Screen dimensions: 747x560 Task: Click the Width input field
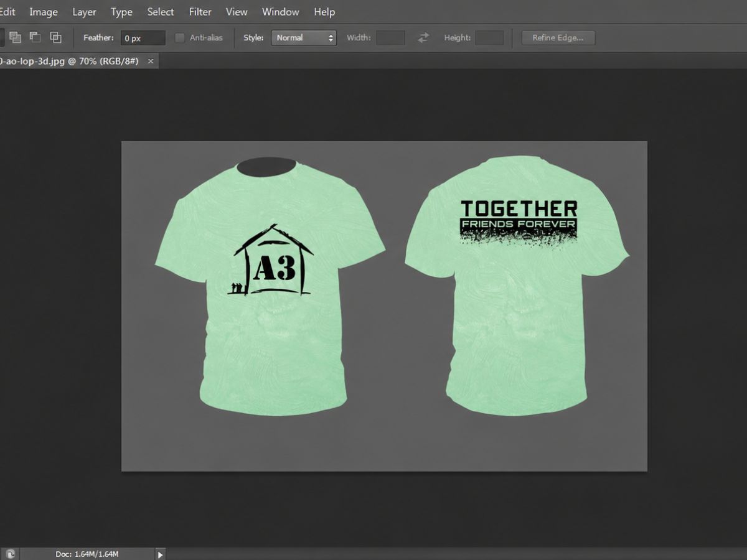[390, 38]
